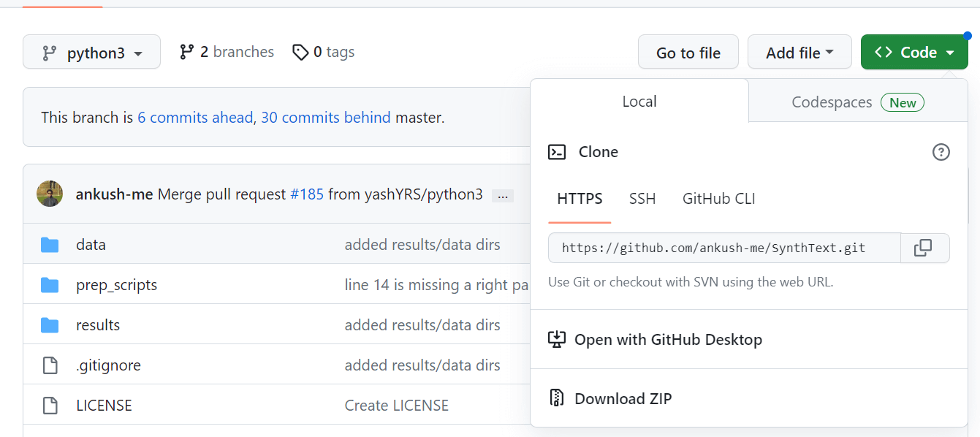Click the results folder icon
Screen dimensions: 980x437
pos(50,325)
